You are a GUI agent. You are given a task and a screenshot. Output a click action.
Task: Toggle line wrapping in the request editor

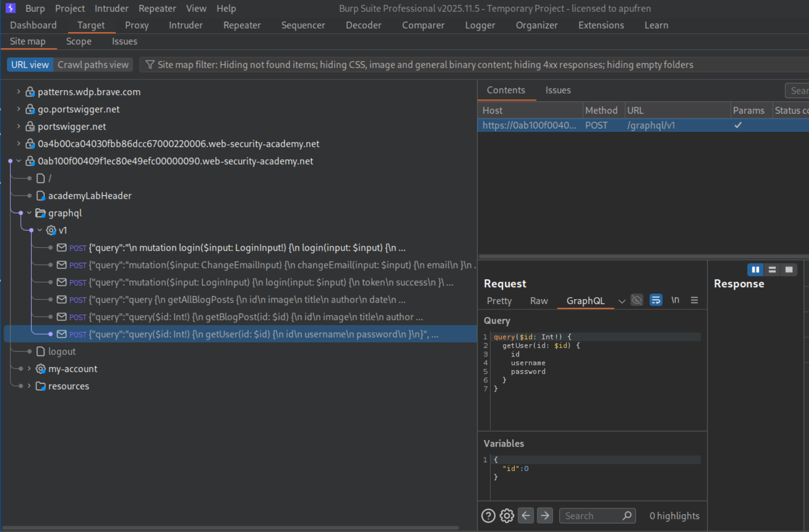click(x=656, y=300)
